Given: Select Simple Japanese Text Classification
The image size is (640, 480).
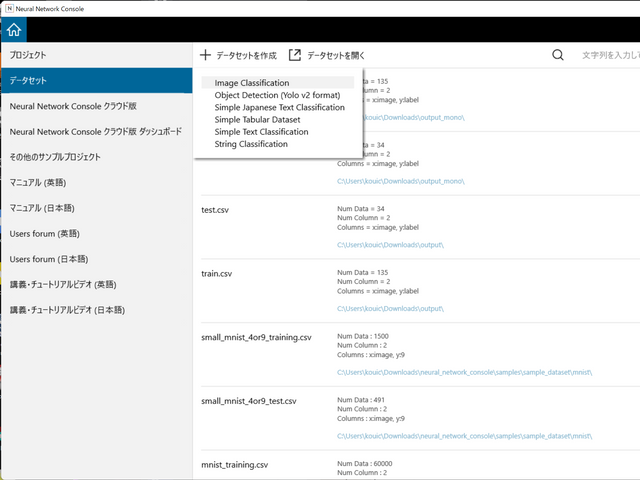Looking at the screenshot, I should pos(280,107).
